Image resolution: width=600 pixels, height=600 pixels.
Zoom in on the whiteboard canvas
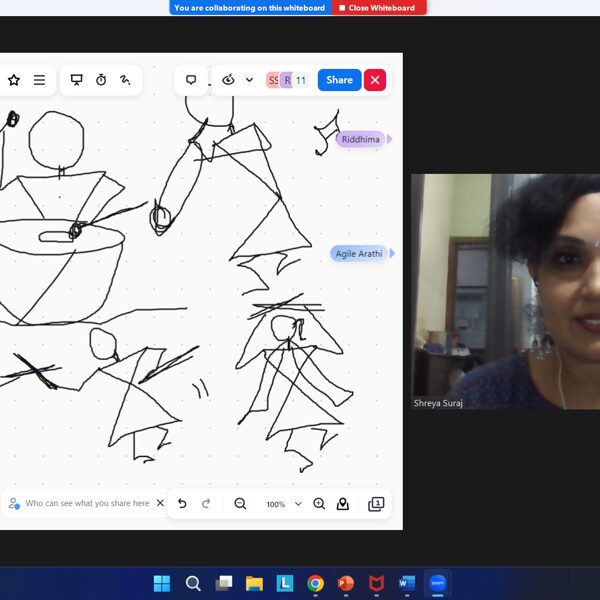(x=319, y=504)
